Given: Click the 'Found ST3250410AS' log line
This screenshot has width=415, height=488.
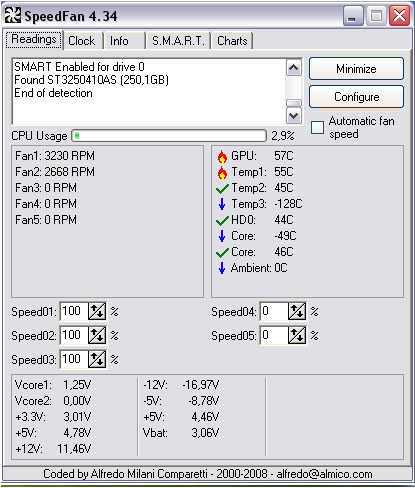Looking at the screenshot, I should click(91, 80).
